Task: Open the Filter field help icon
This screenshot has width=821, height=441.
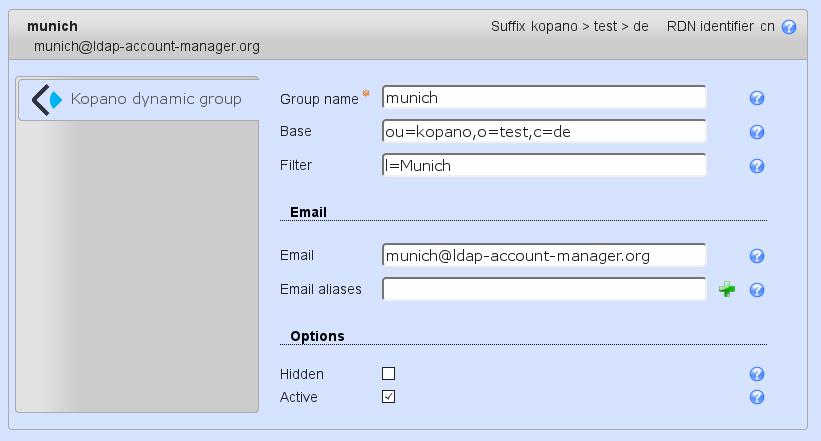Action: pos(757,166)
